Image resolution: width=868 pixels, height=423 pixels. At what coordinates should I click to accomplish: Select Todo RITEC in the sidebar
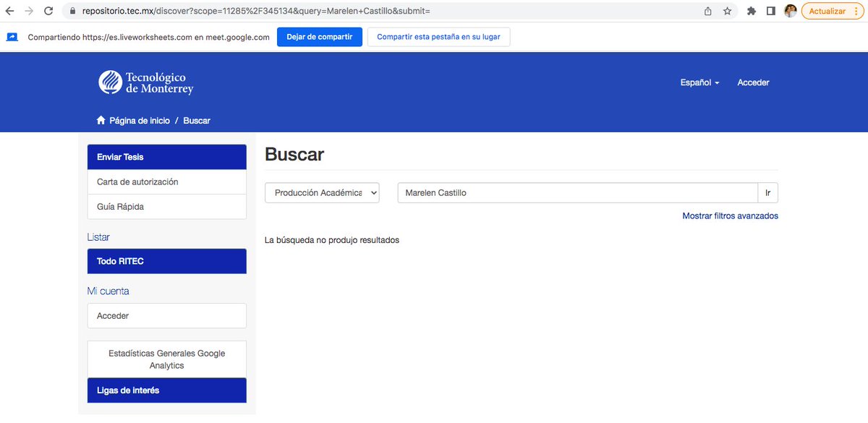167,261
